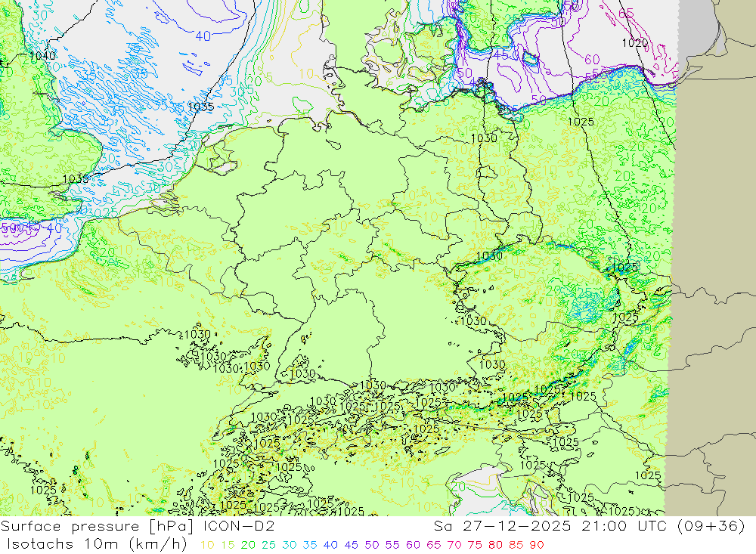756x554 pixels.
Task: Select the purple '50' value in the bottom legend
Action: [372, 545]
